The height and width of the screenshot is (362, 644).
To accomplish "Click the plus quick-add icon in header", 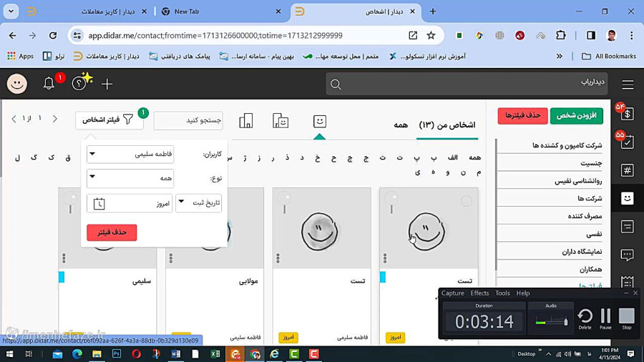I will click(107, 84).
